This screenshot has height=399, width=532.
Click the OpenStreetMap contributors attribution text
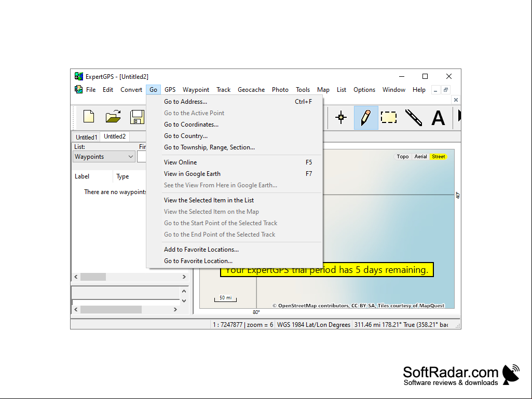(x=358, y=306)
